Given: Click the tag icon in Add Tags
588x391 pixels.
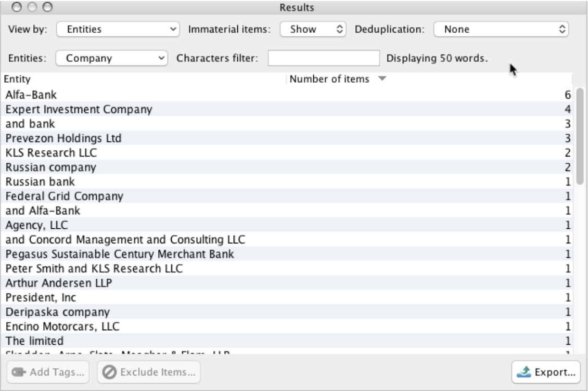Looking at the screenshot, I should pyautogui.click(x=19, y=372).
